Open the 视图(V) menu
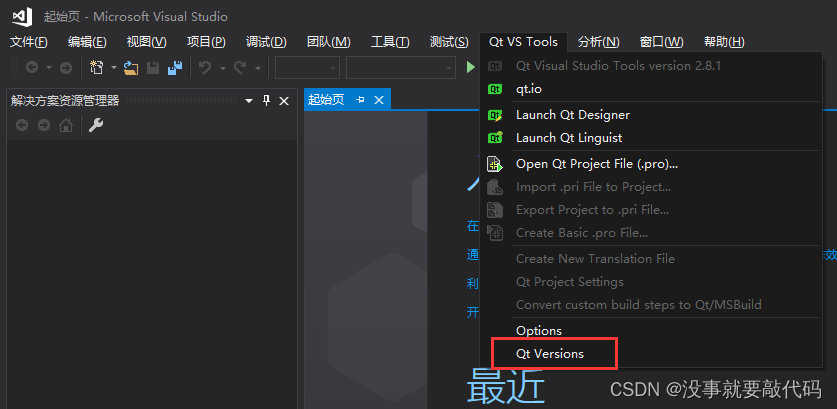 (x=147, y=42)
